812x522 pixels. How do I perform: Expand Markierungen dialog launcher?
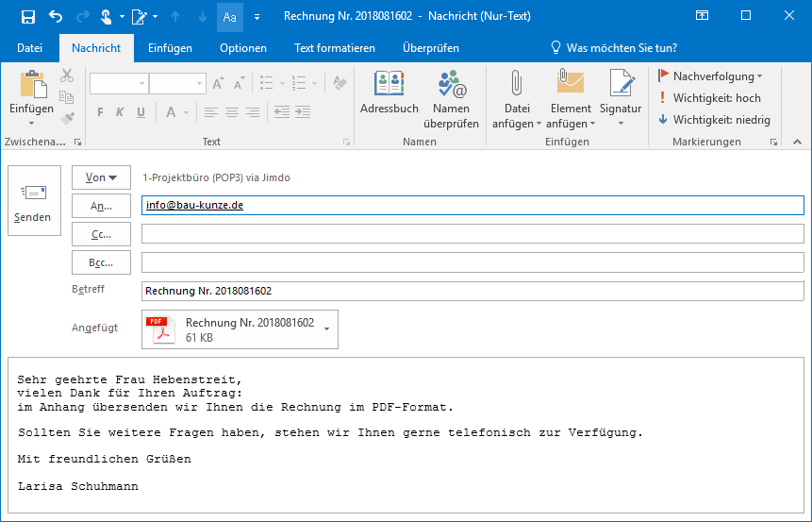click(x=773, y=142)
